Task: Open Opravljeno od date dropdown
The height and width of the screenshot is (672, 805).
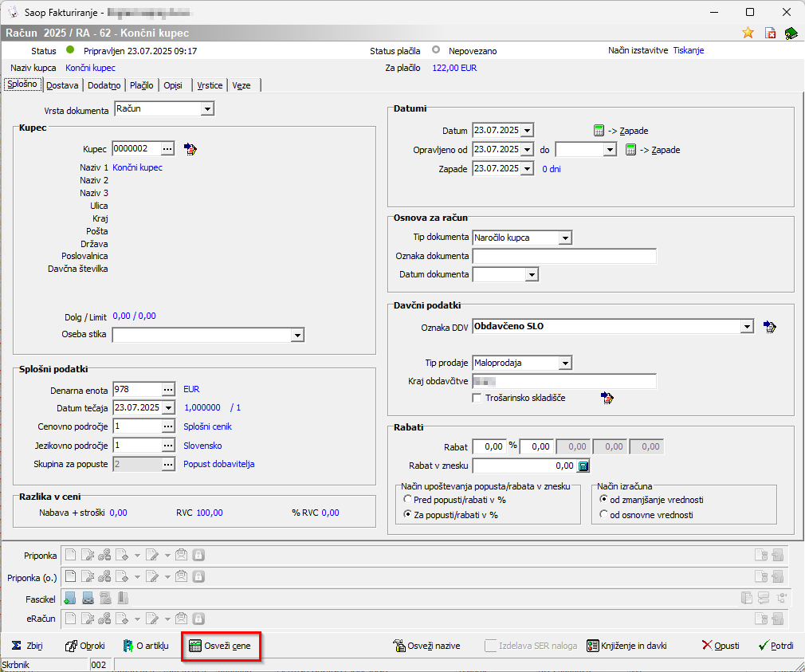Action: click(528, 149)
